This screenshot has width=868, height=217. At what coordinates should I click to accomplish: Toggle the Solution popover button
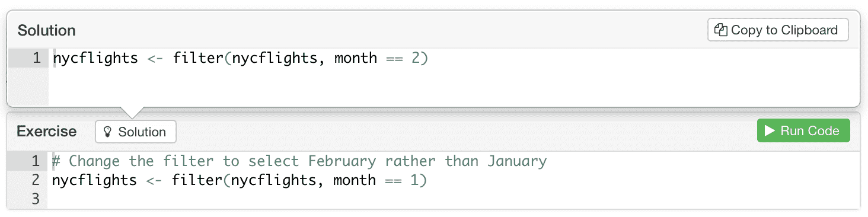[x=136, y=132]
